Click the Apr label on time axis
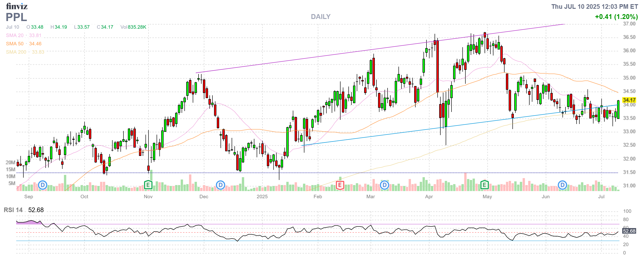Image resolution: width=644 pixels, height=260 pixels. [429, 197]
